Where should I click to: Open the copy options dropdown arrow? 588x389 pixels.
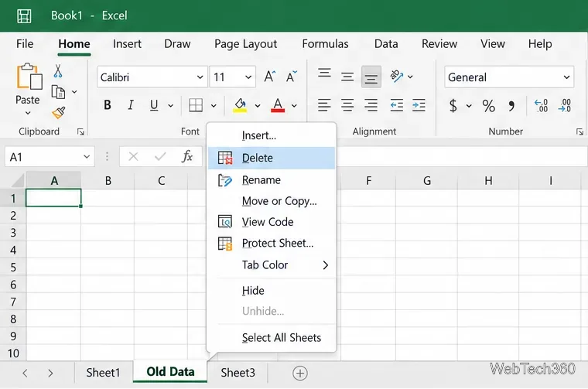(74, 92)
